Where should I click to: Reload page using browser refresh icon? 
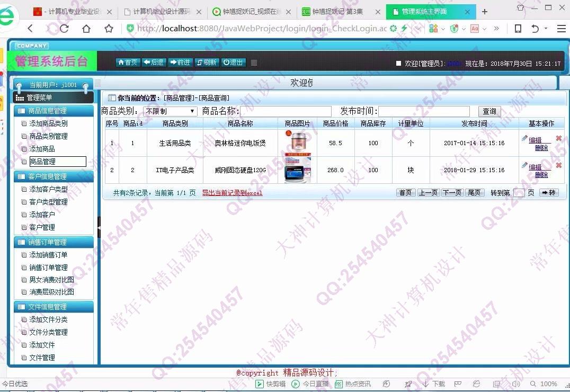[x=64, y=29]
